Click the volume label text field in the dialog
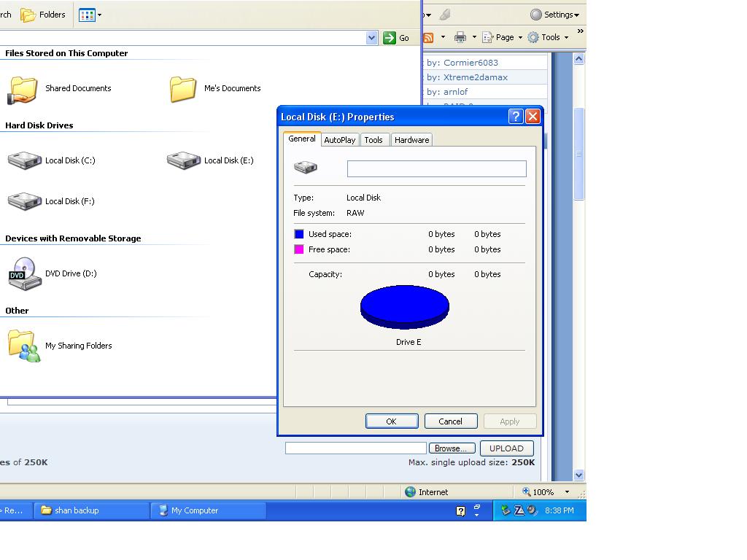 point(436,168)
